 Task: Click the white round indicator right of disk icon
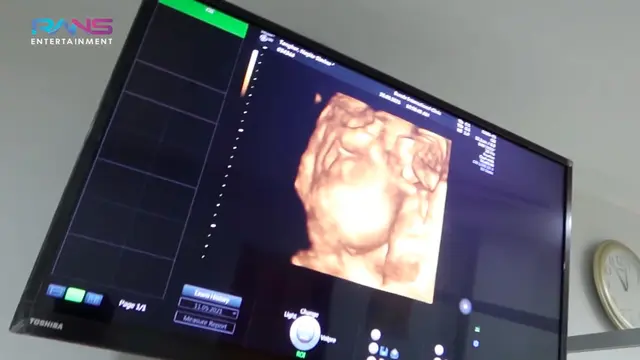click(x=439, y=350)
